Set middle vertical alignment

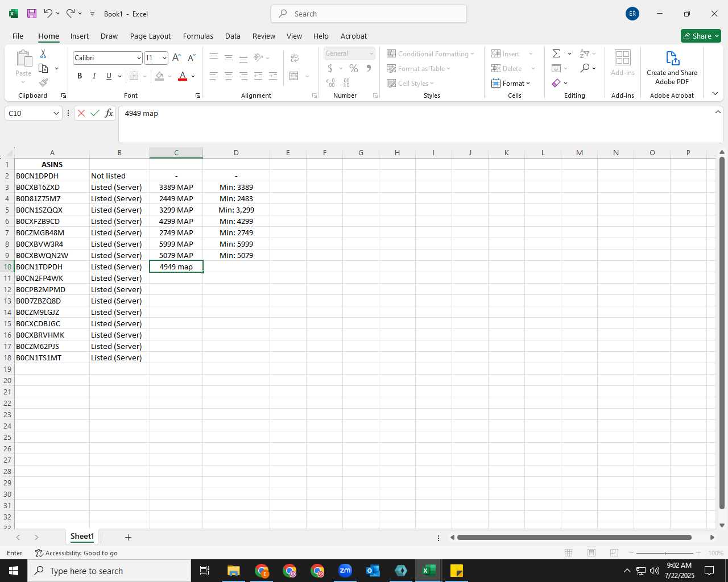[x=229, y=58]
